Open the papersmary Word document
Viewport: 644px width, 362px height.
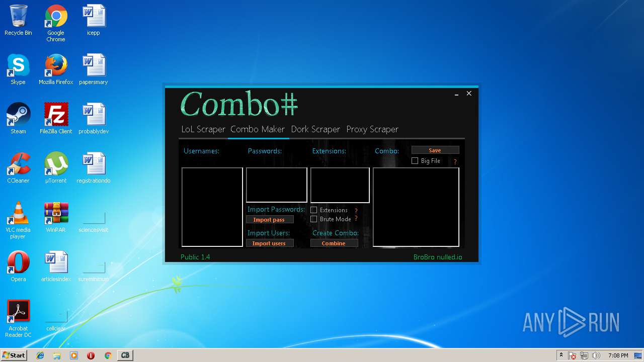click(94, 70)
